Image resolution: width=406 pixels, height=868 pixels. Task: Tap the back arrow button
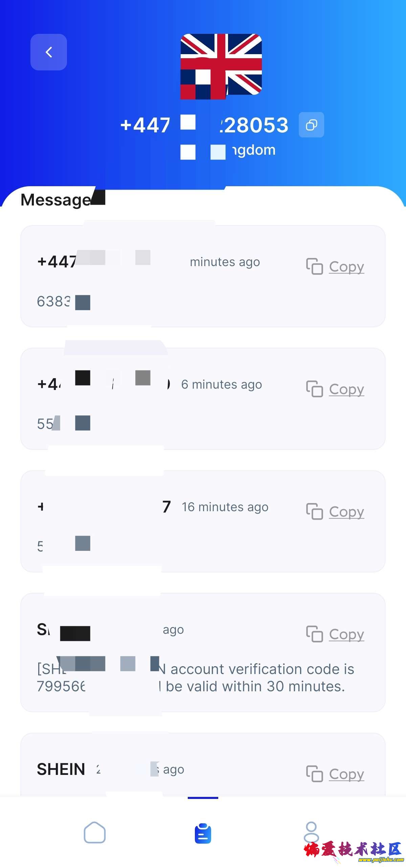(49, 52)
